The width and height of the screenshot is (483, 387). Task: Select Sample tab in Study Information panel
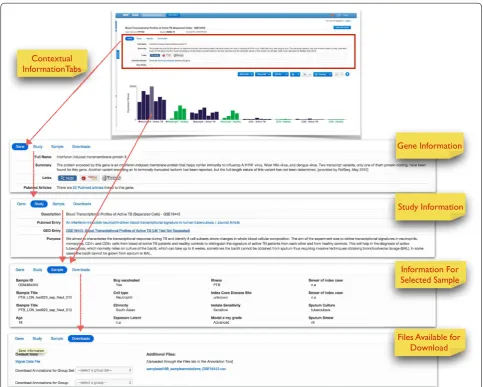pos(58,204)
